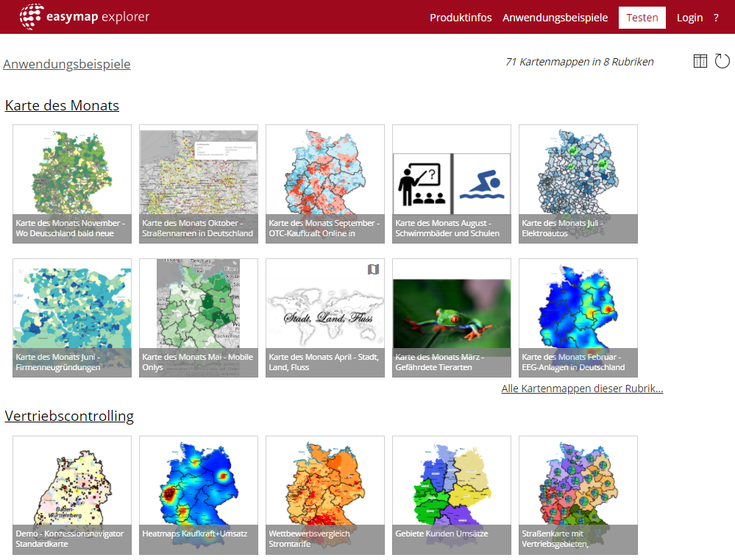Click the Login link
735x560 pixels.
pyautogui.click(x=689, y=18)
